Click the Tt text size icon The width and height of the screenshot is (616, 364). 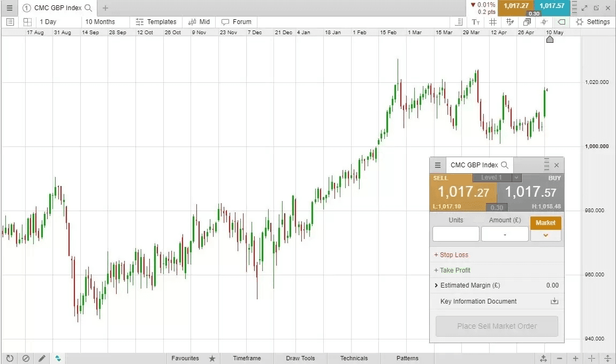(x=475, y=21)
